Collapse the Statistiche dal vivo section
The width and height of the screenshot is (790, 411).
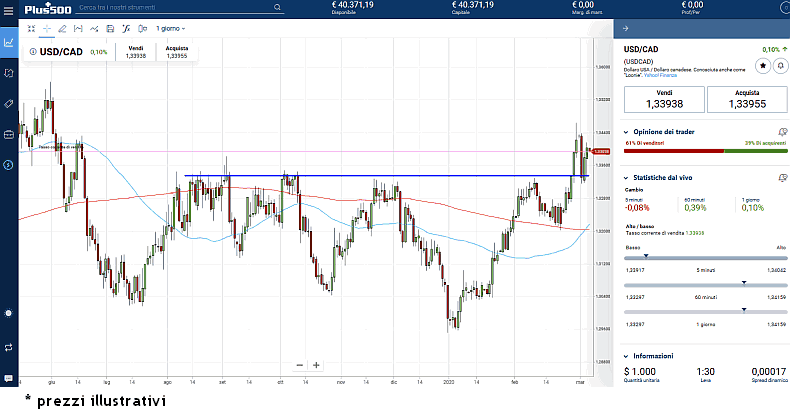point(626,177)
